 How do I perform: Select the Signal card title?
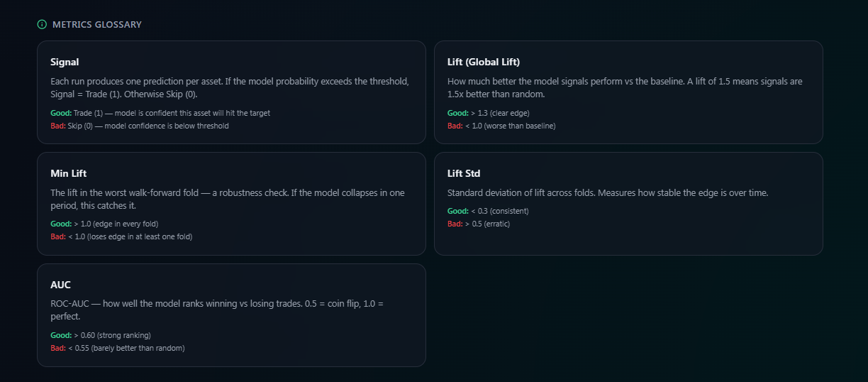coord(65,62)
